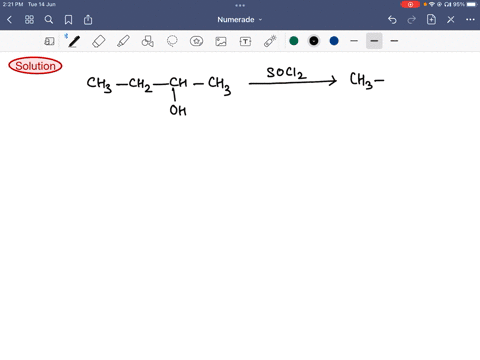
Task: Close the document with X
Action: [x=451, y=20]
